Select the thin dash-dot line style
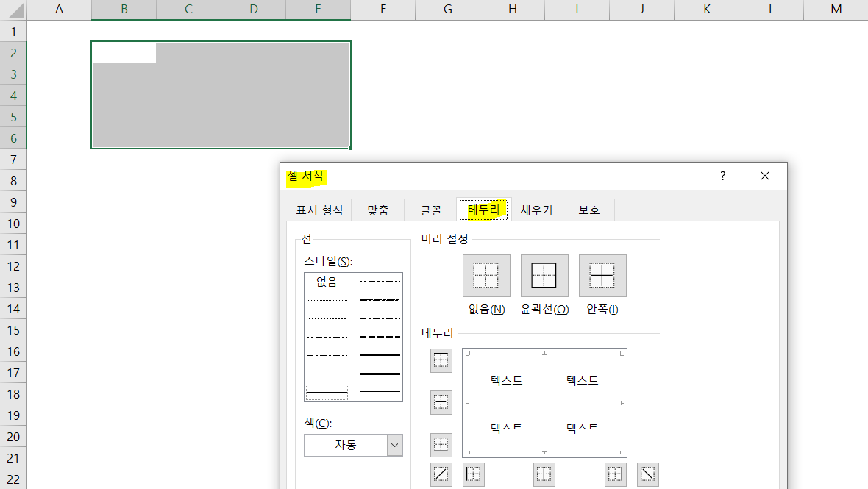Viewport: 868px width, 489px height. tap(327, 355)
